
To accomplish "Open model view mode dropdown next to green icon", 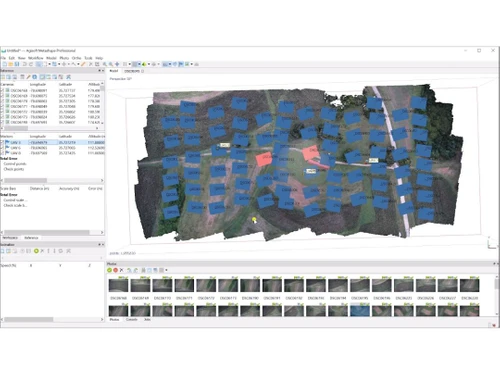I will tap(149, 64).
